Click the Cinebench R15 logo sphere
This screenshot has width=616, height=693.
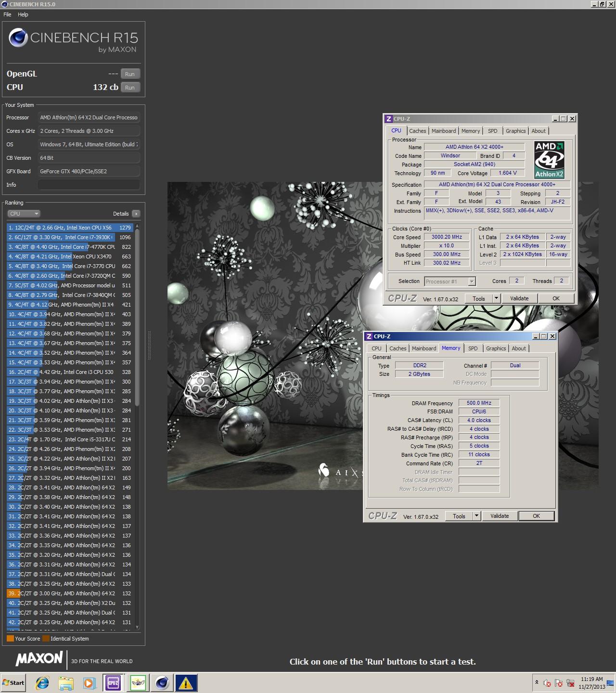[x=18, y=38]
